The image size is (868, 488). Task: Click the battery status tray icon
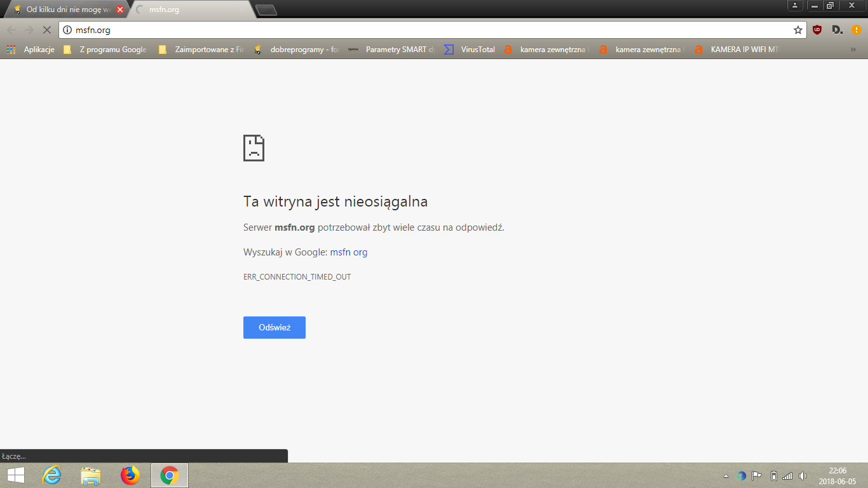pos(773,476)
